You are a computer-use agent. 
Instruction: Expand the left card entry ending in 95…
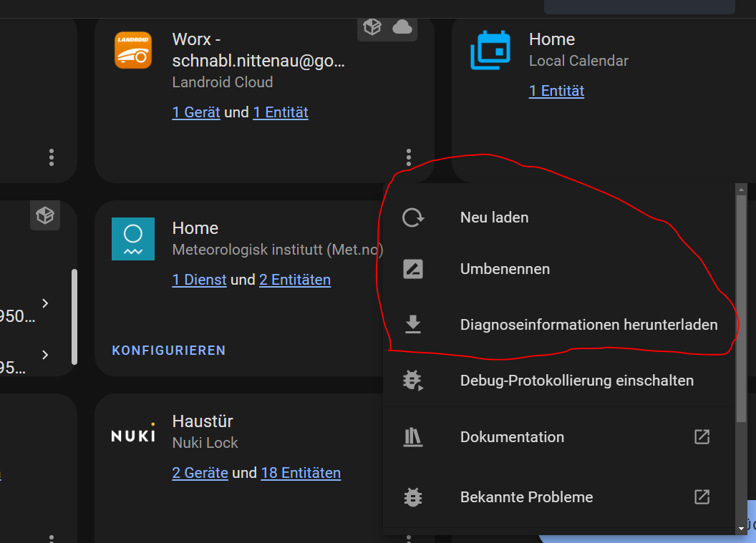(x=45, y=355)
